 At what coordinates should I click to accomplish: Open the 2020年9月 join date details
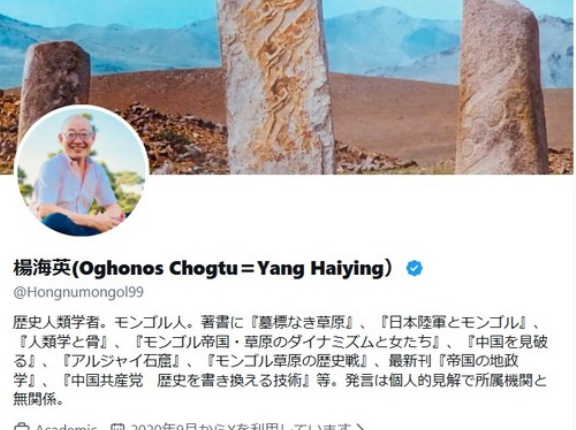click(x=241, y=427)
